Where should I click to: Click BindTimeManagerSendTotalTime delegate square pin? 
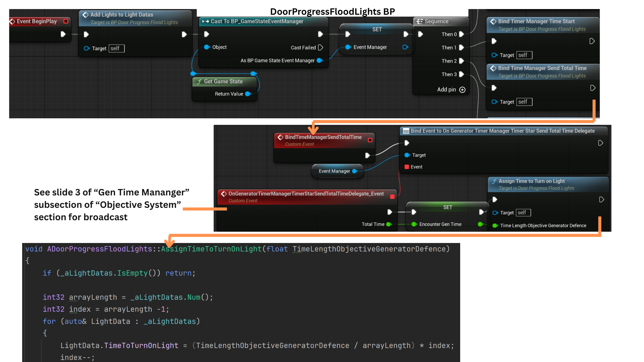(370, 140)
